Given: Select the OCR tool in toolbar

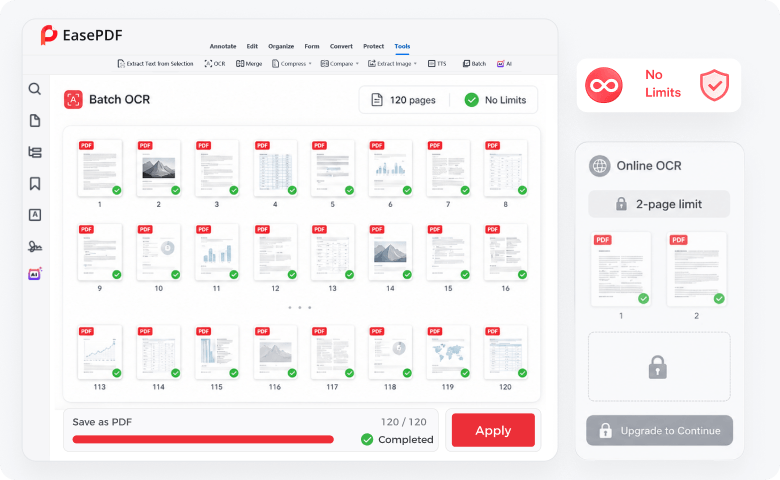Looking at the screenshot, I should (x=215, y=64).
